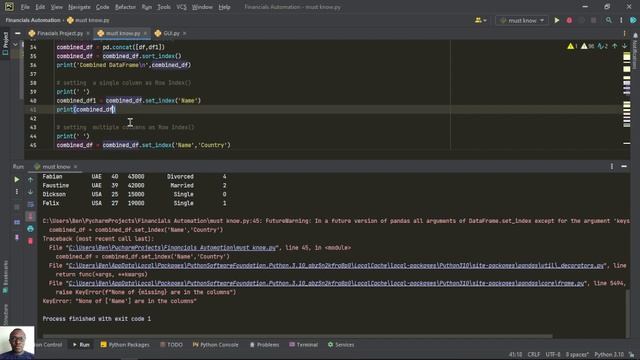Viewport: 640px width, 360px height.
Task: Follow the _decorators.py file link in traceback
Action: (336, 266)
